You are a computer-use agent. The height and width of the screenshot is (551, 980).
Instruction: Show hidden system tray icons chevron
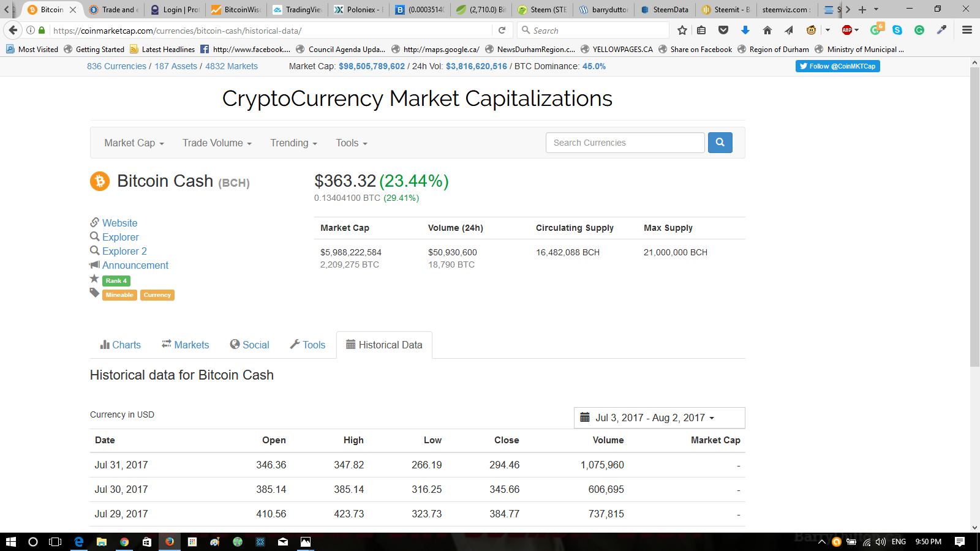[x=822, y=542]
